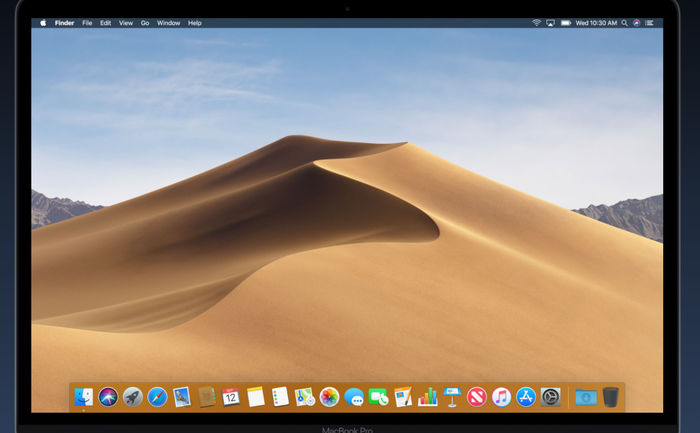
Task: Open Finder from the dock
Action: tap(84, 397)
